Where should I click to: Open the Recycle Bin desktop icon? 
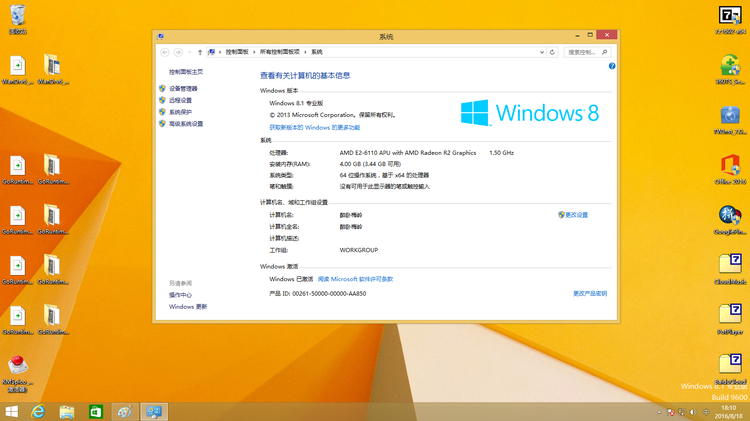tap(18, 19)
